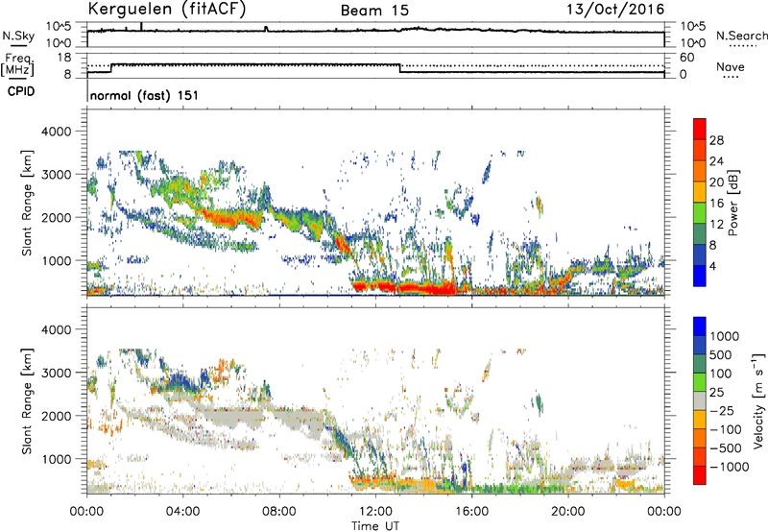Select the 04:00 time tick label
768x532 pixels.
click(182, 512)
